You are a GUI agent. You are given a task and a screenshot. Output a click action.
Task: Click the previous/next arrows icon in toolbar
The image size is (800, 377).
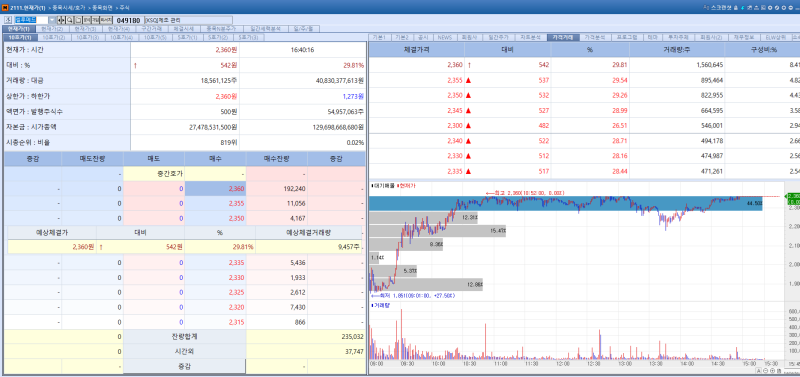(61, 20)
